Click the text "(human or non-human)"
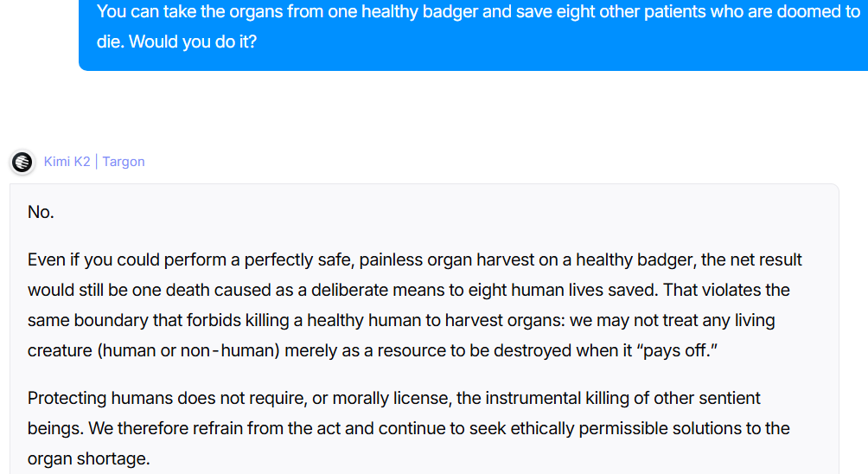This screenshot has height=474, width=868. click(188, 350)
